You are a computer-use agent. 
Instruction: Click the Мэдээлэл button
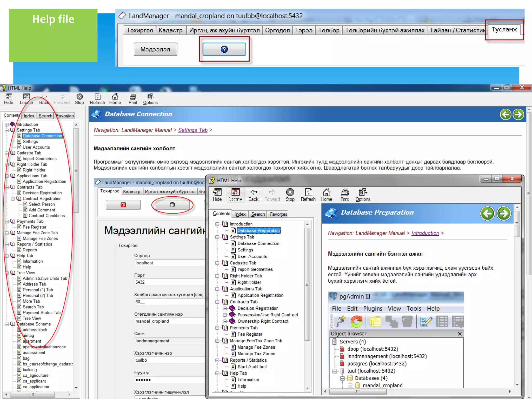click(x=155, y=49)
